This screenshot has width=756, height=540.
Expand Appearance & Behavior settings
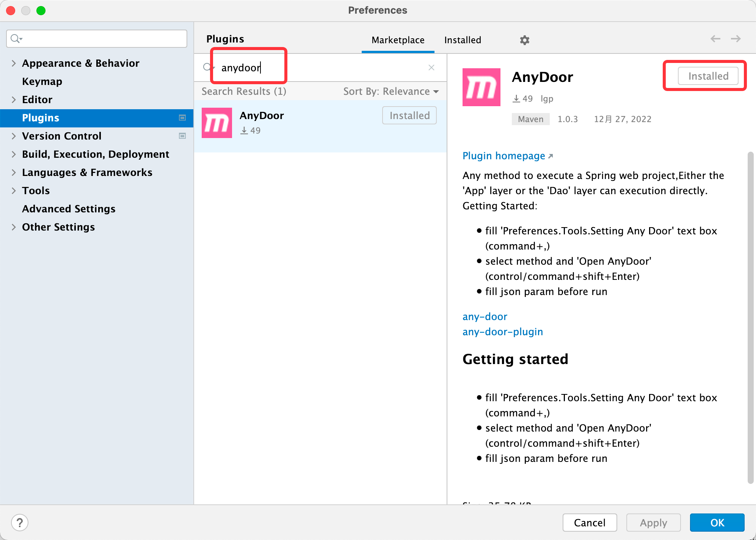tap(14, 63)
